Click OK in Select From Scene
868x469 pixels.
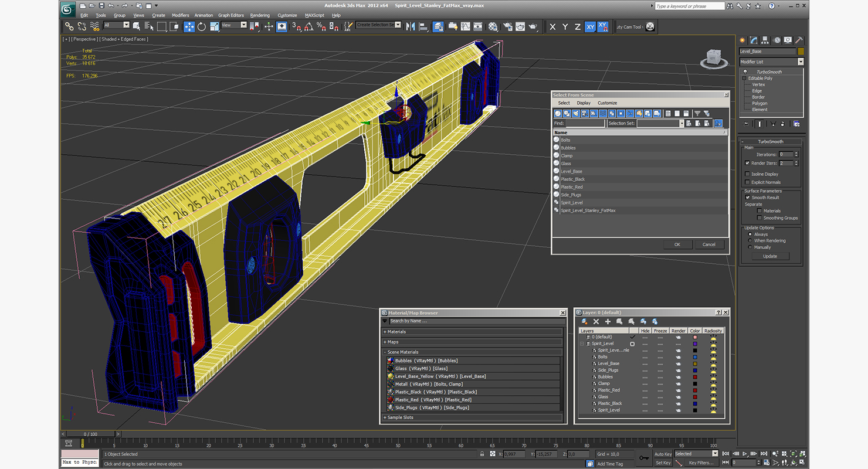(x=677, y=244)
